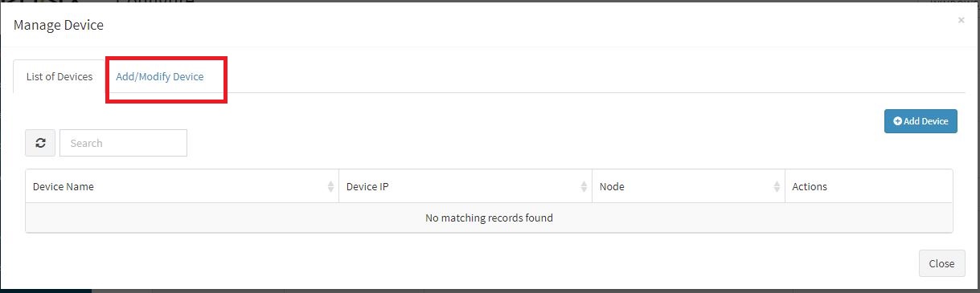980x293 pixels.
Task: Click the Device IP sort arrows icon
Action: pos(584,186)
